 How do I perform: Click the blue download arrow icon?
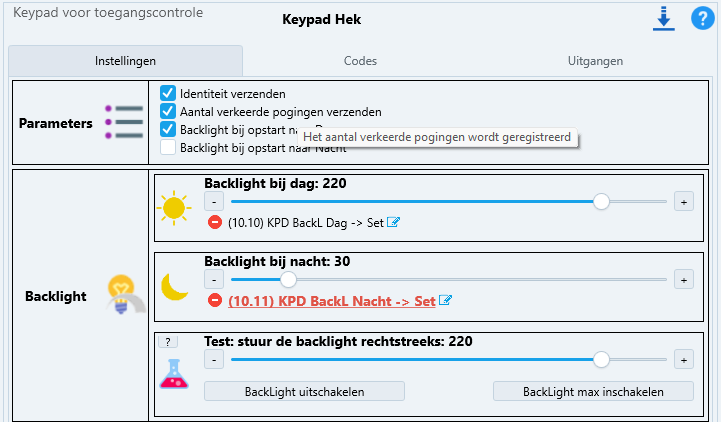tap(664, 19)
